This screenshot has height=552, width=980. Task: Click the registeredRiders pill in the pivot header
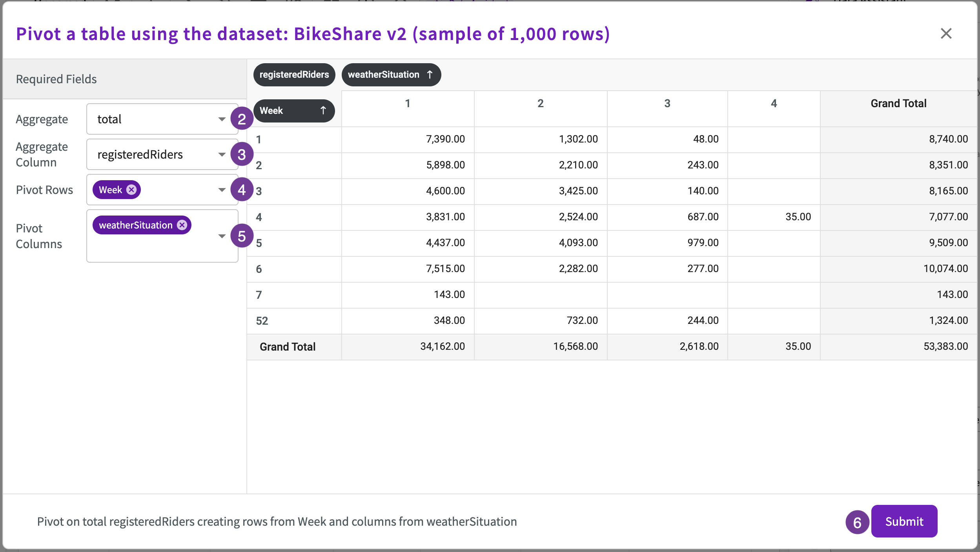pos(294,75)
